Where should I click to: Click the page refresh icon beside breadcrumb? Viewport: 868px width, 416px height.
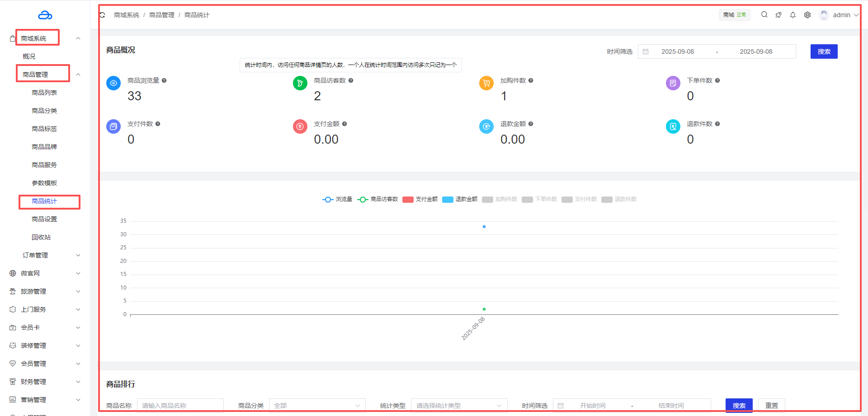(x=103, y=15)
